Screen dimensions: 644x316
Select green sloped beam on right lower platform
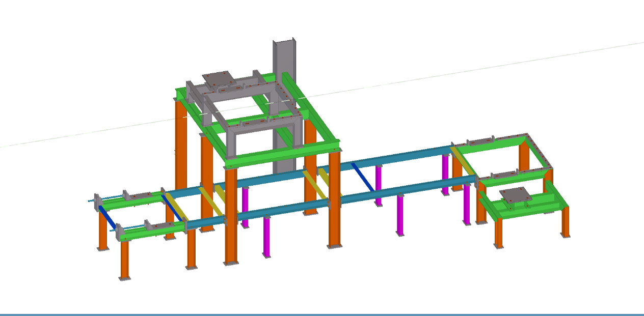pos(557,191)
